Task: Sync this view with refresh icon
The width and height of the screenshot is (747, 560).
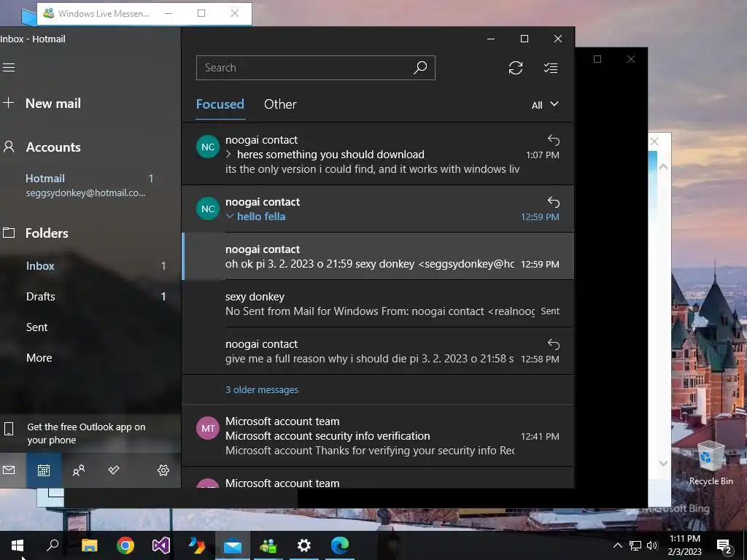Action: coord(516,68)
